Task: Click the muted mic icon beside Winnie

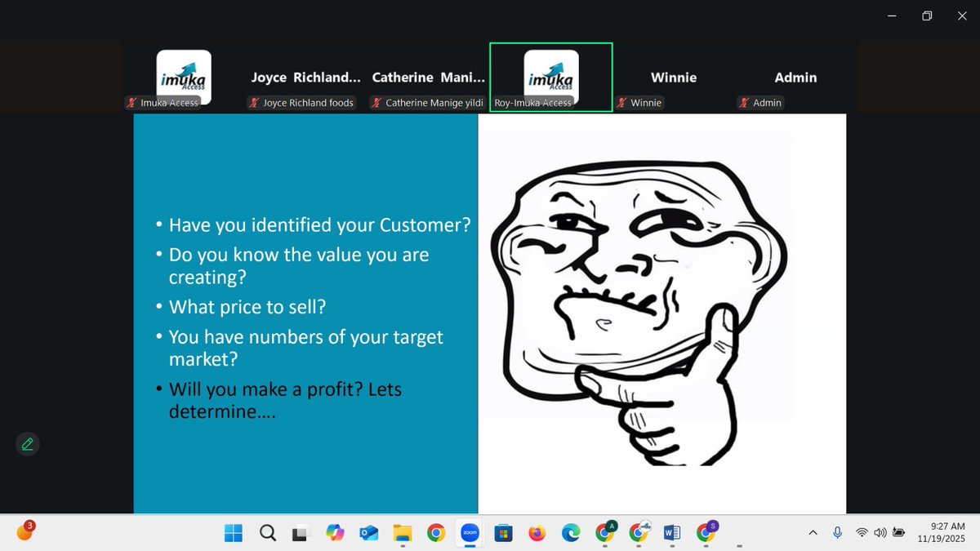Action: coord(622,103)
